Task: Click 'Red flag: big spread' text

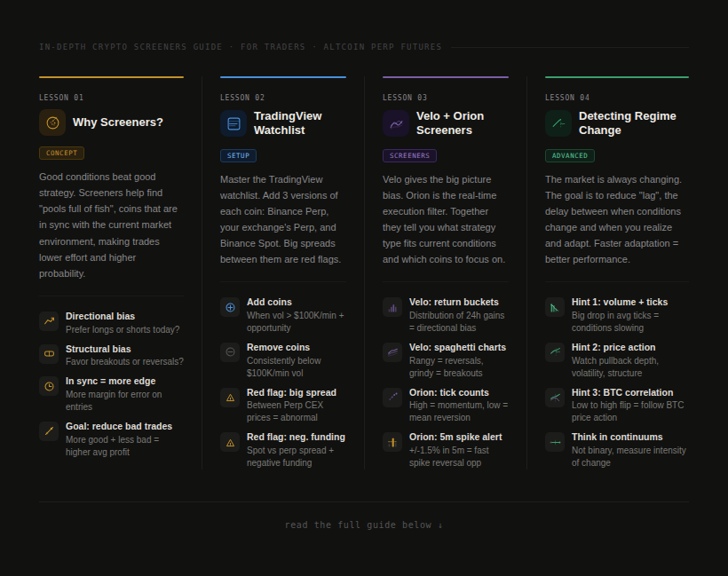Action: [291, 392]
